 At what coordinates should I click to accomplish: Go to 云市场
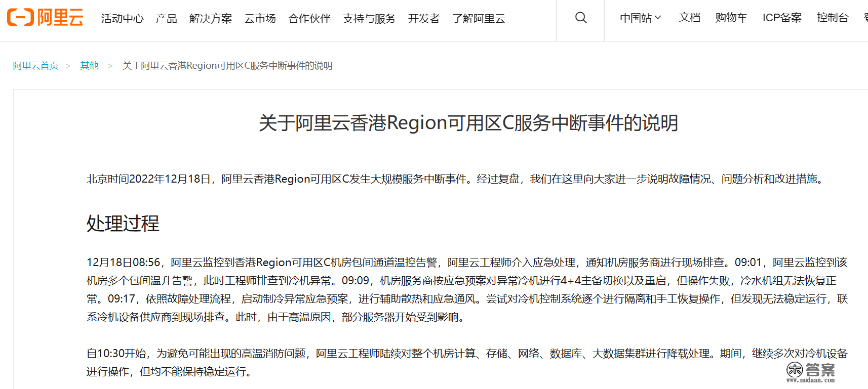260,19
